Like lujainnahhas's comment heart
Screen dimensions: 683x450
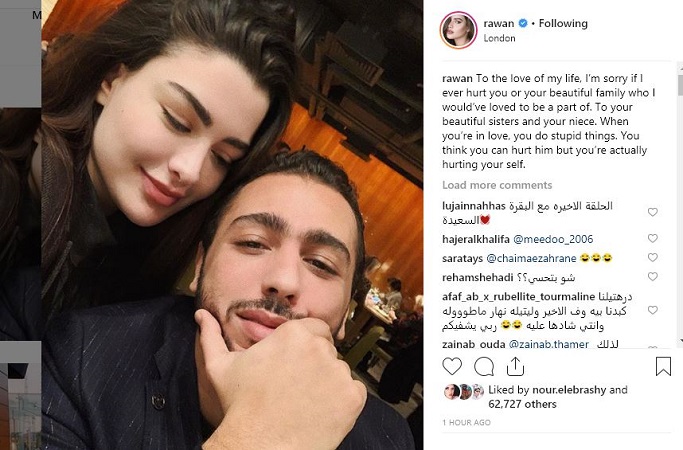tap(652, 212)
